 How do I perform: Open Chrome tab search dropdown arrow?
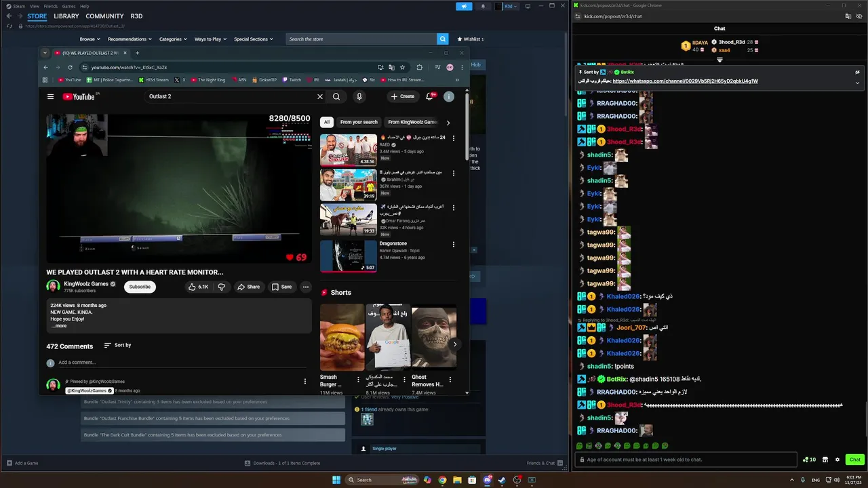tap(45, 53)
